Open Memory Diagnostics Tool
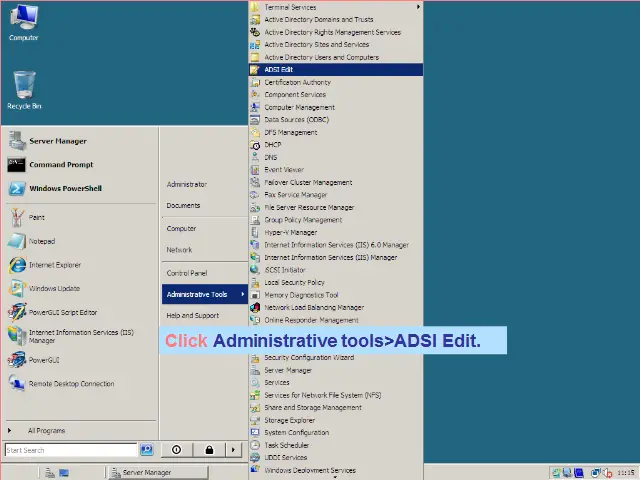 301,295
